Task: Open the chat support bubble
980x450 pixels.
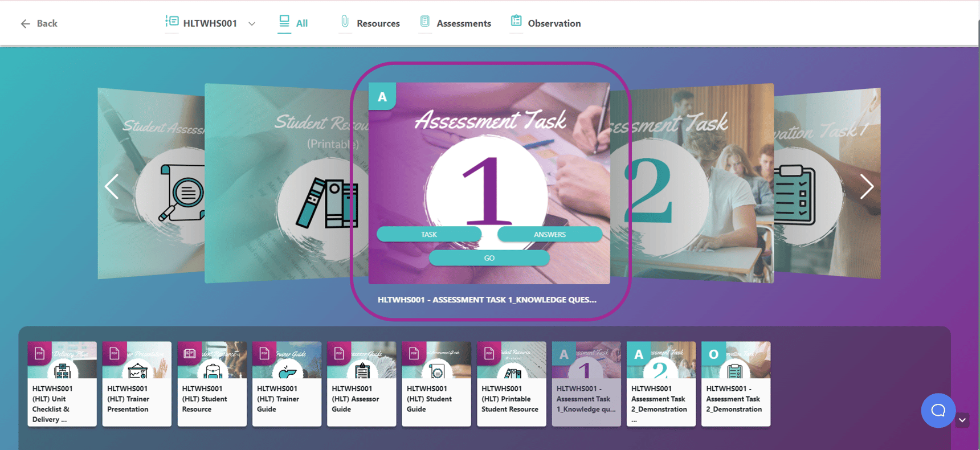Action: pos(938,410)
